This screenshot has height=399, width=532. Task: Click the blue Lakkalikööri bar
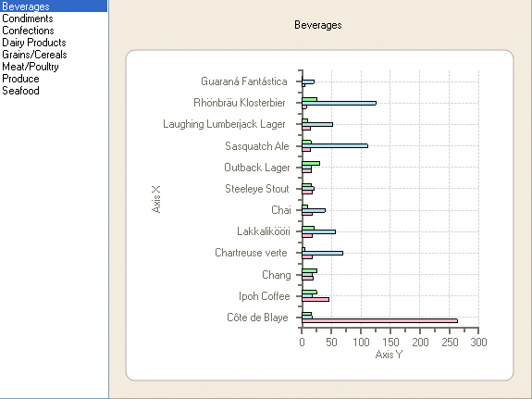pyautogui.click(x=318, y=231)
